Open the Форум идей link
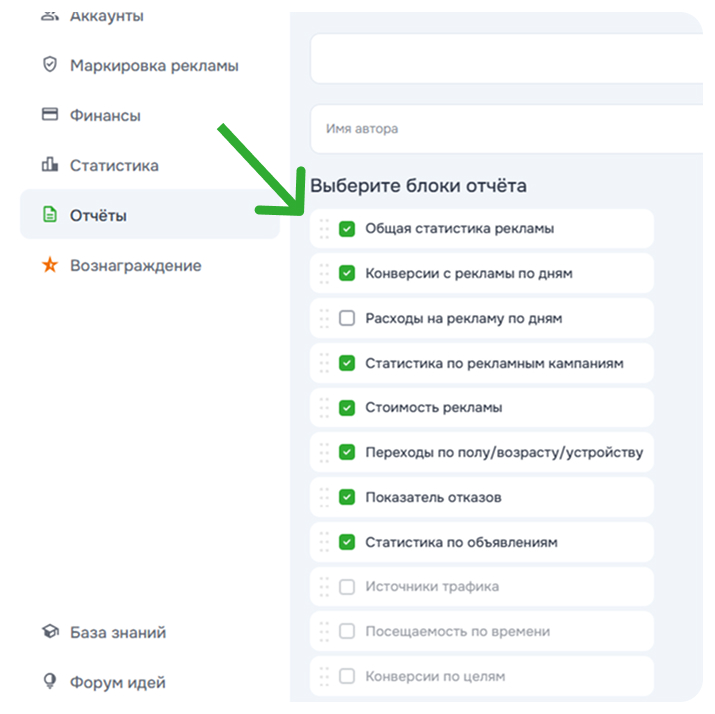This screenshot has width=715, height=714. coord(118,682)
